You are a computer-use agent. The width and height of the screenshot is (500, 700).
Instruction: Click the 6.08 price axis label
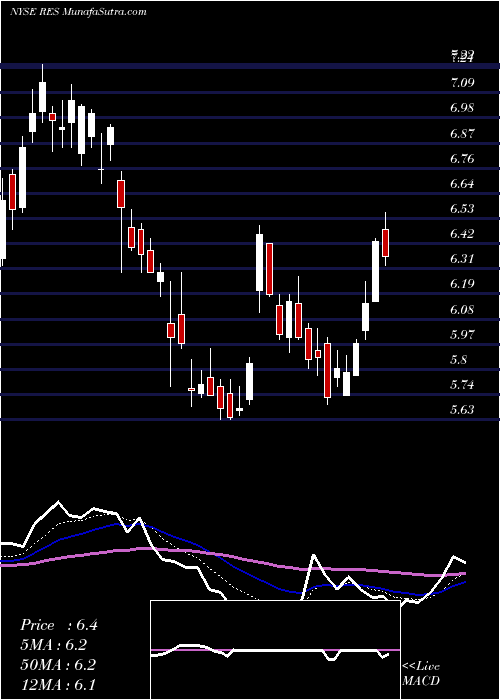pos(462,309)
